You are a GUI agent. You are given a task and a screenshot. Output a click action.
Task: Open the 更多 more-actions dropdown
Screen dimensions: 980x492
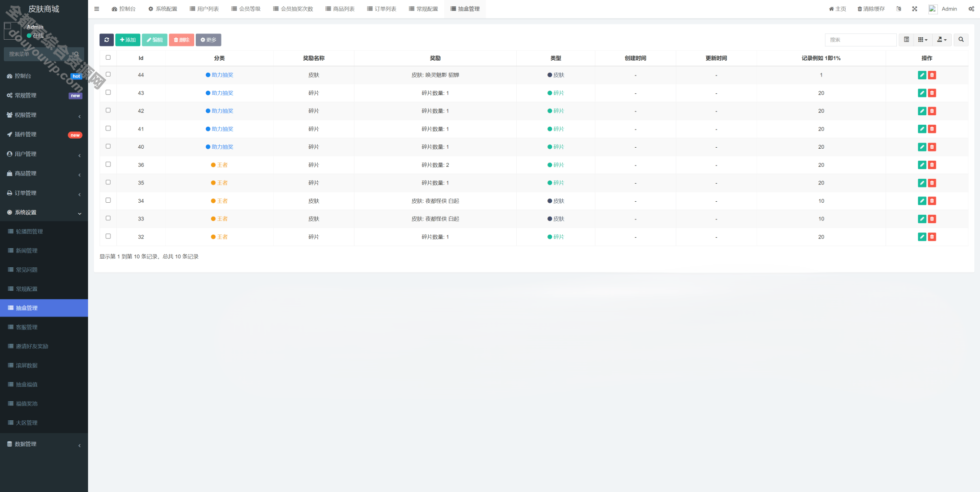pos(208,40)
